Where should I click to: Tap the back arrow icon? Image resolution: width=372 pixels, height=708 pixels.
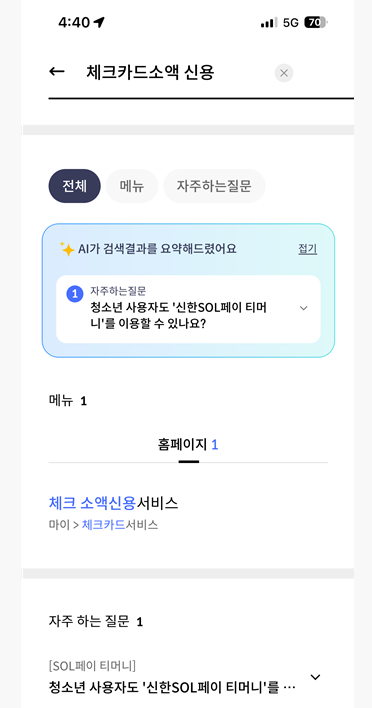pos(57,72)
